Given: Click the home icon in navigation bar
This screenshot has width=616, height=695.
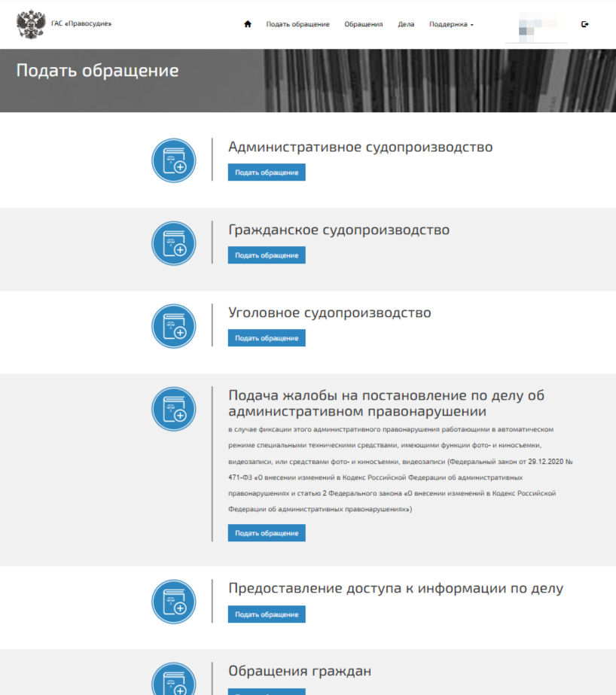Looking at the screenshot, I should [248, 24].
